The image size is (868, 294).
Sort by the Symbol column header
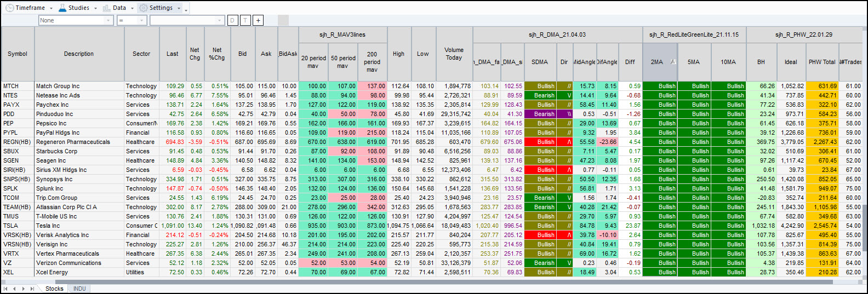18,54
